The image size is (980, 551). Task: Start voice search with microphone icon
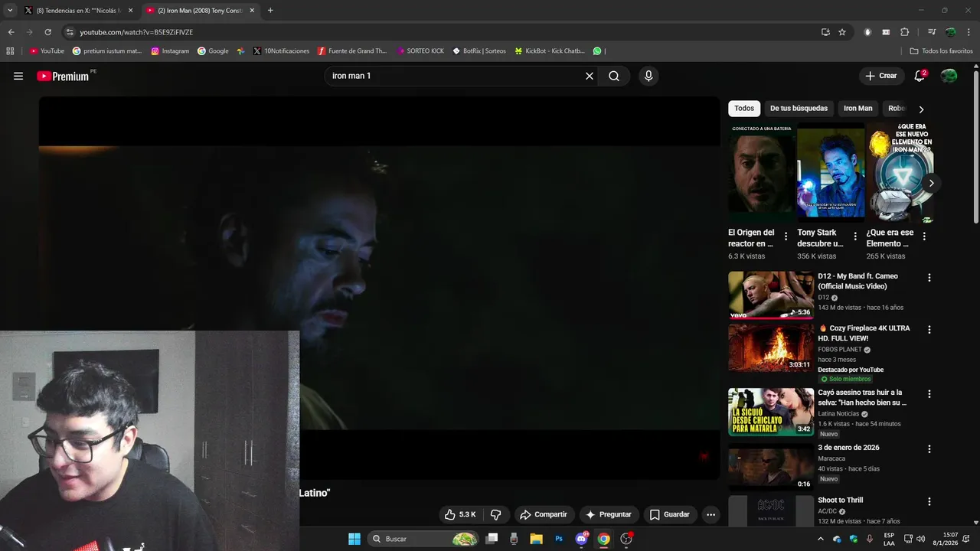pos(648,76)
